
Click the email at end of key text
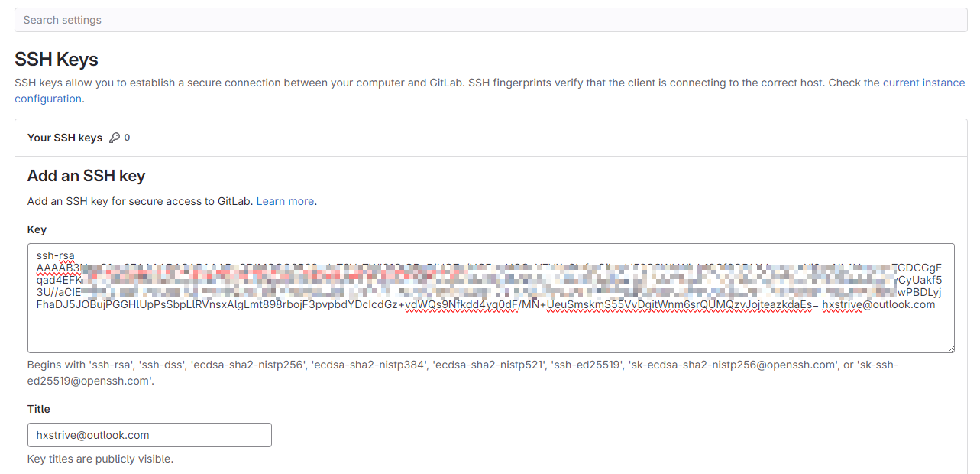pyautogui.click(x=878, y=304)
